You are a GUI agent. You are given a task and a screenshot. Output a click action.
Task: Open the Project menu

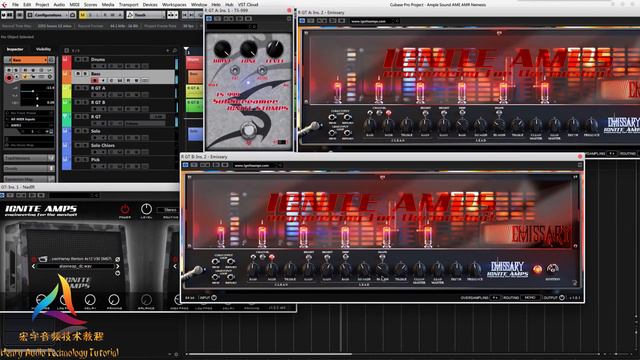(42, 4)
